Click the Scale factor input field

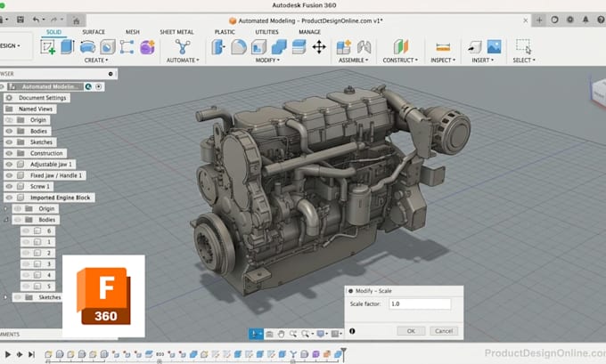click(x=420, y=303)
